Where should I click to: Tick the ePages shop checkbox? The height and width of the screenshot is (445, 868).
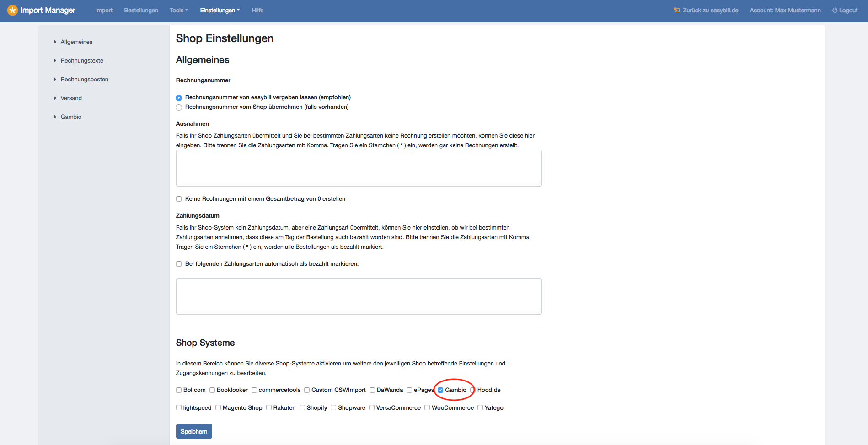point(409,390)
